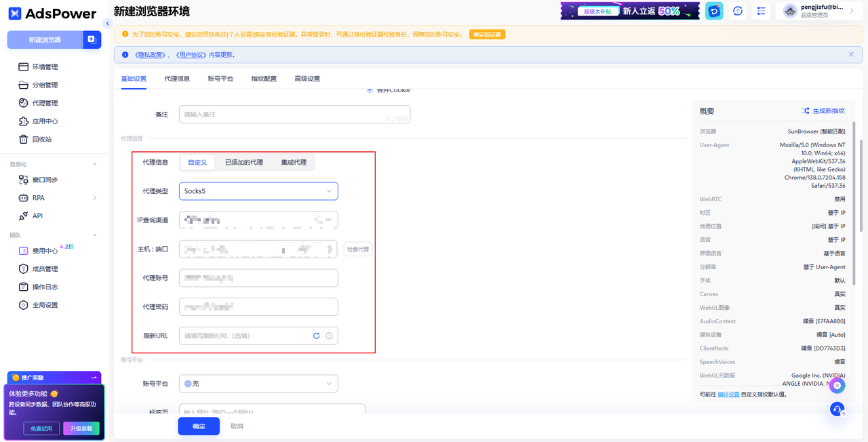Select 自定义 proxy option
868x442 pixels.
(197, 163)
